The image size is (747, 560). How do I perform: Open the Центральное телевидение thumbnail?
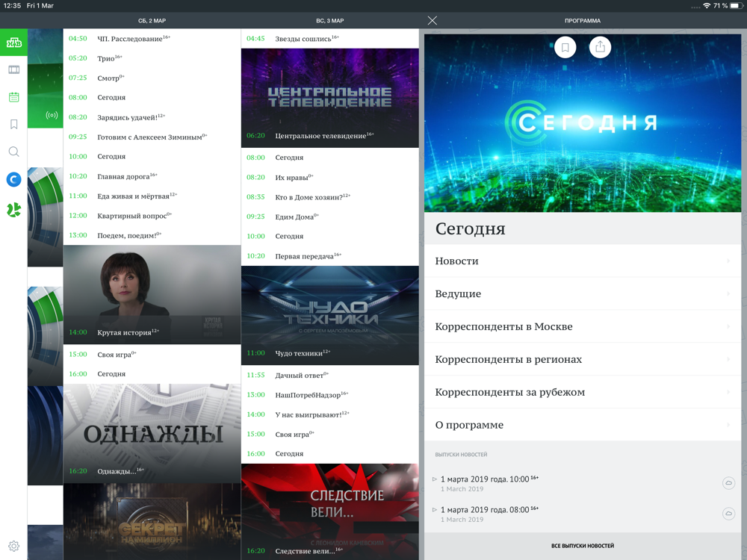tap(329, 98)
